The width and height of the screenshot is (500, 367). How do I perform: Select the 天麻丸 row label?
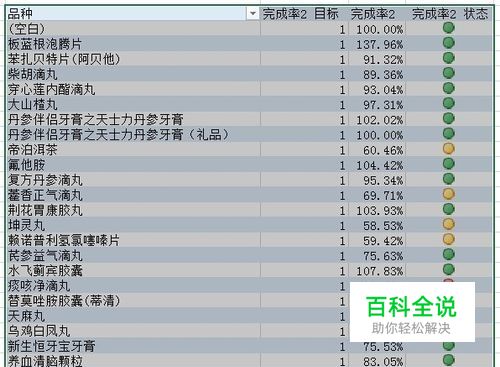(x=26, y=316)
